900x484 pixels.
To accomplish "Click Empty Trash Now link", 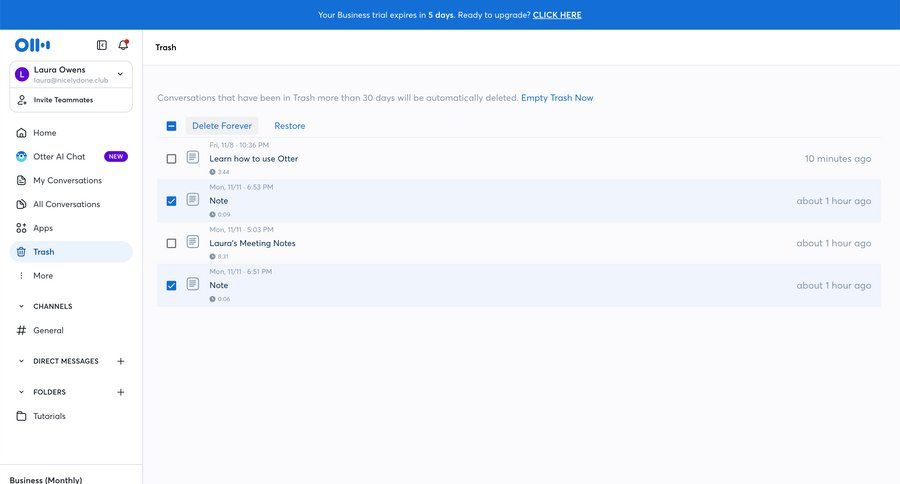I will (557, 98).
